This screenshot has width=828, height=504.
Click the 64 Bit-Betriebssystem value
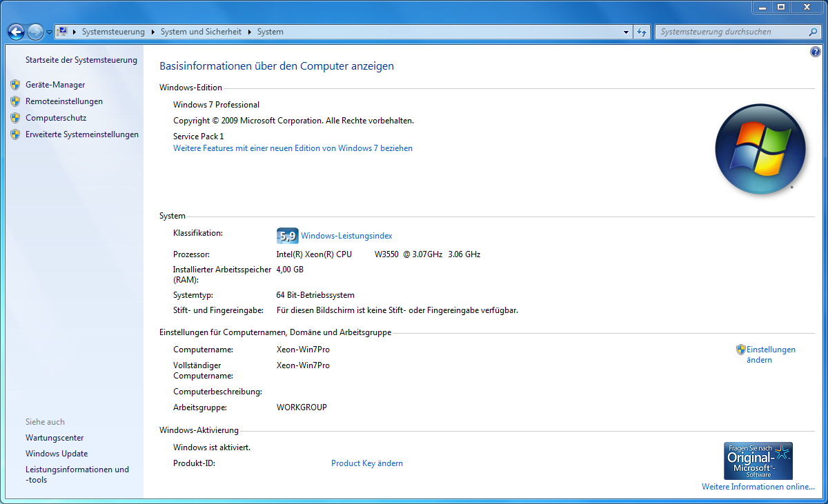pos(315,295)
